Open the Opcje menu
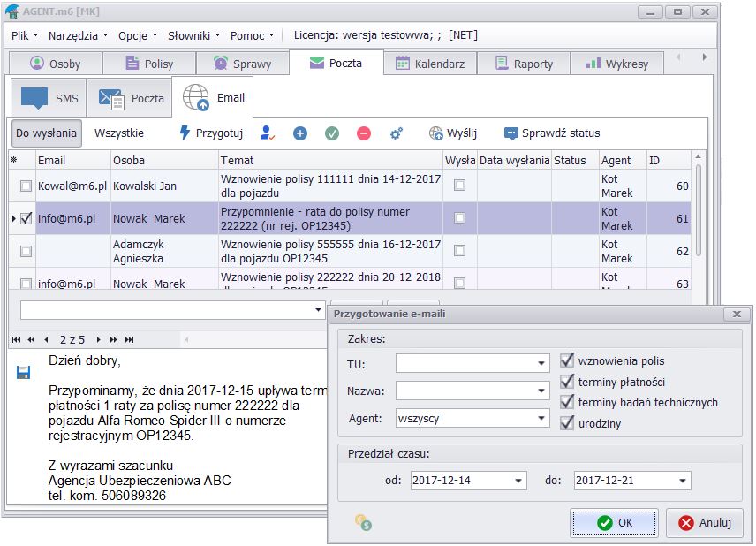Image resolution: width=756 pixels, height=546 pixels. point(138,35)
